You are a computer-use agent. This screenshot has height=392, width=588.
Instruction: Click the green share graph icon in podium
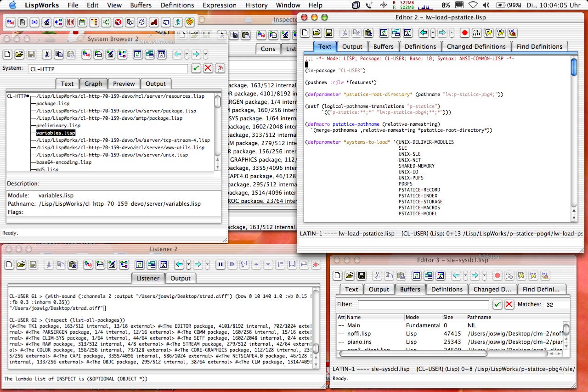[106, 22]
